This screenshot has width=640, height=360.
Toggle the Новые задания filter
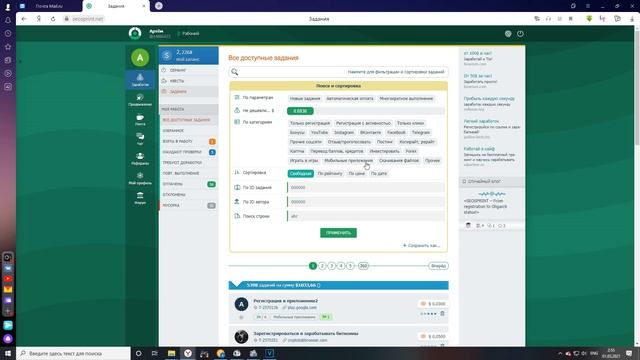[305, 98]
